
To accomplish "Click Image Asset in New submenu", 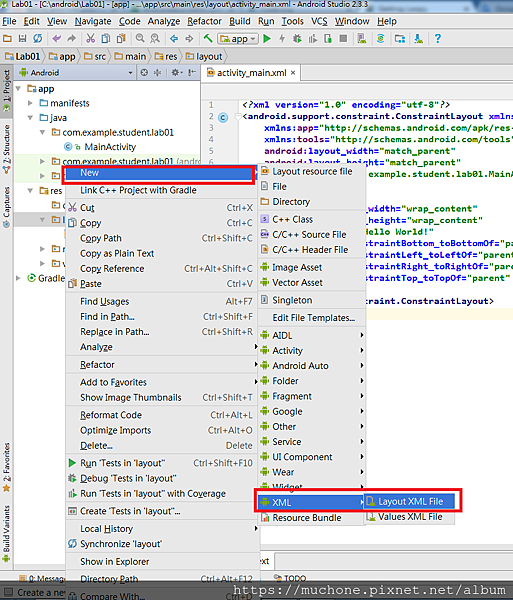I will point(312,267).
